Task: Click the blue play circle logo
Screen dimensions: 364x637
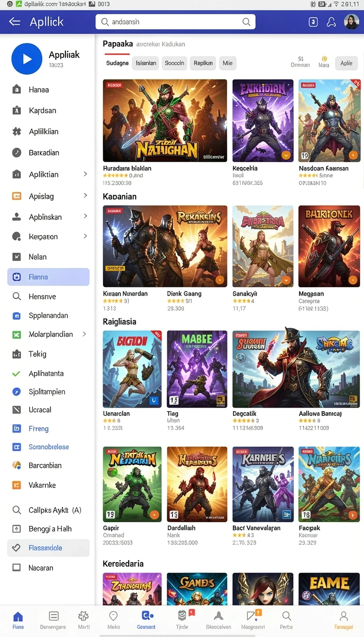Action: click(27, 59)
